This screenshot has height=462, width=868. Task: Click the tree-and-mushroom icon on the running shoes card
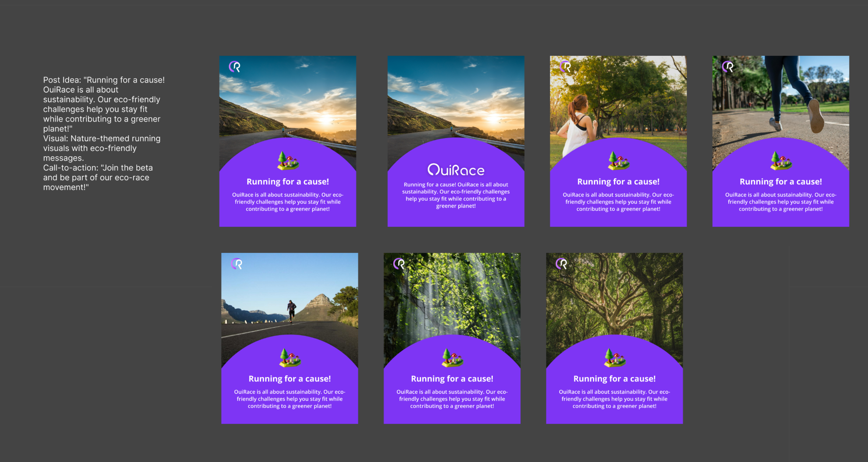[781, 160]
